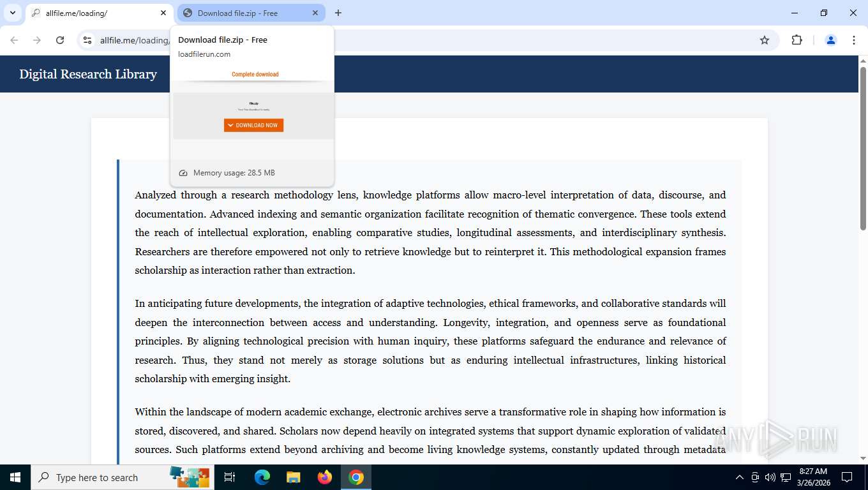Click the paragraph starting with "Analyzed through a research"
Screen dimensions: 868x490
coord(430,233)
